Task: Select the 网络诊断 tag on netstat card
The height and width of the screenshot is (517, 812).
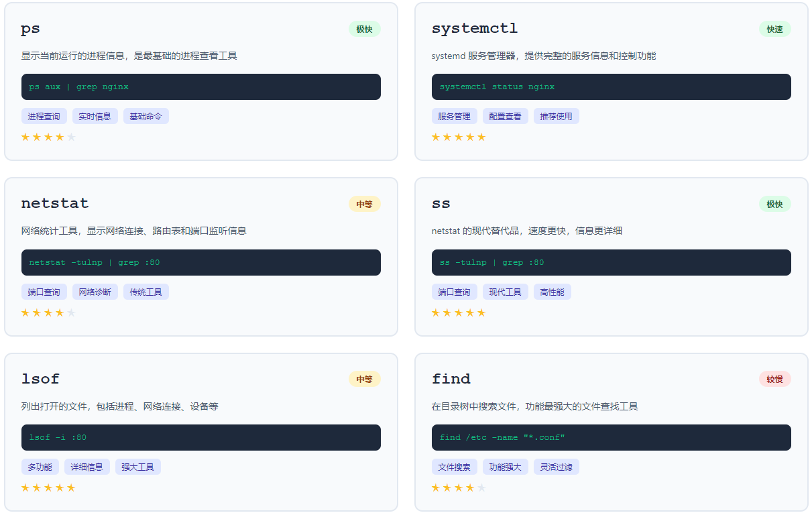Action: (x=95, y=292)
